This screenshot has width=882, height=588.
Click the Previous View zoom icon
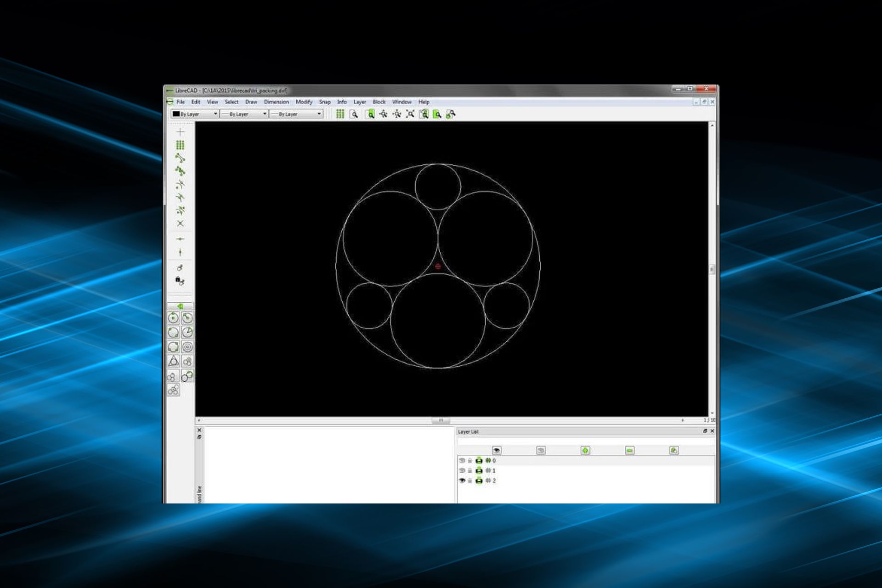point(424,114)
